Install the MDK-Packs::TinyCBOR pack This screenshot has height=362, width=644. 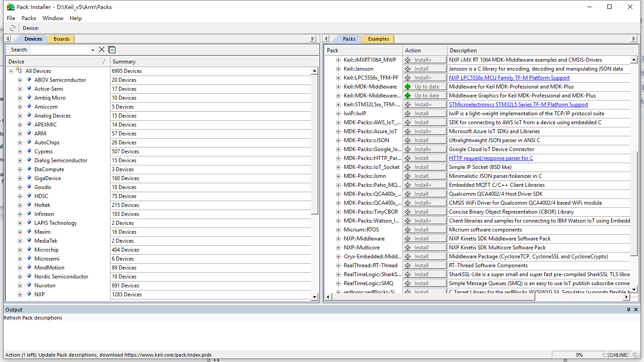pyautogui.click(x=425, y=212)
